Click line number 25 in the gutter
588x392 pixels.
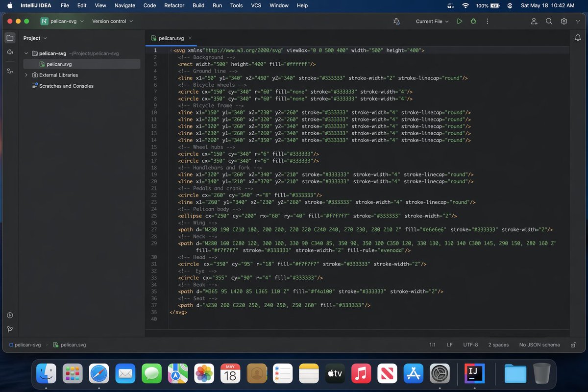point(154,216)
